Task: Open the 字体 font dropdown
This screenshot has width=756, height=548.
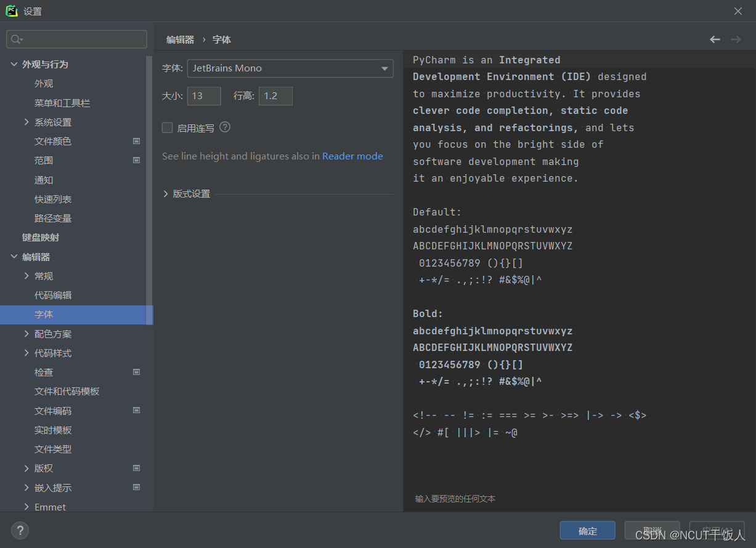Action: (x=290, y=68)
